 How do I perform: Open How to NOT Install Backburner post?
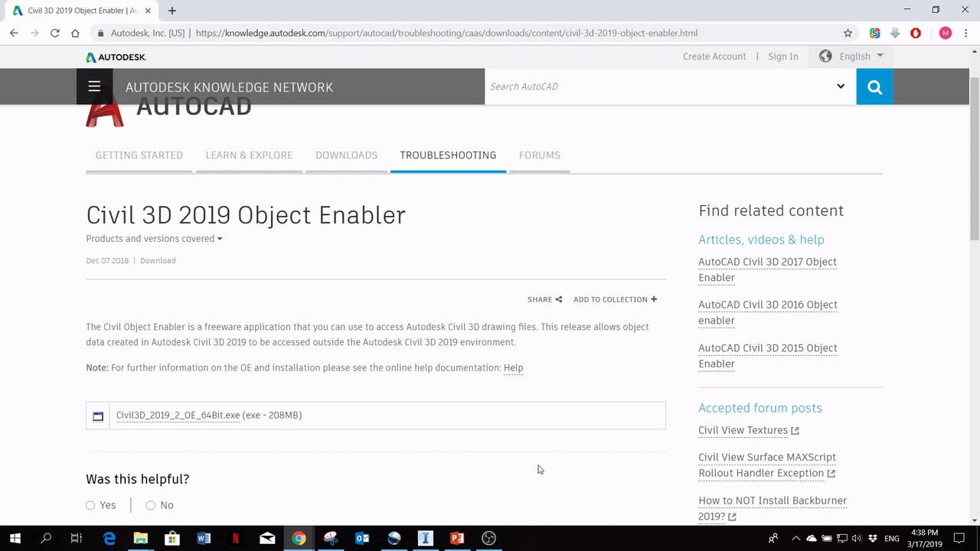click(x=773, y=508)
